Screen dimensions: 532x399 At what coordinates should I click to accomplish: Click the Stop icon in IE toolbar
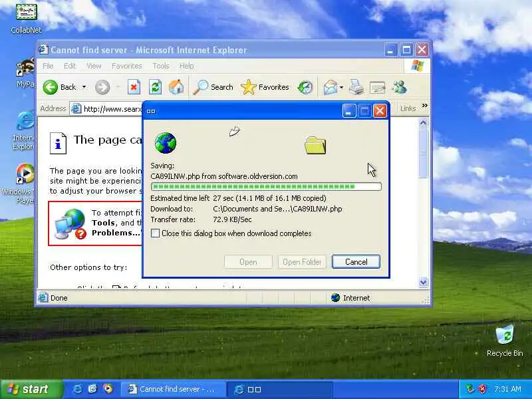click(x=134, y=87)
